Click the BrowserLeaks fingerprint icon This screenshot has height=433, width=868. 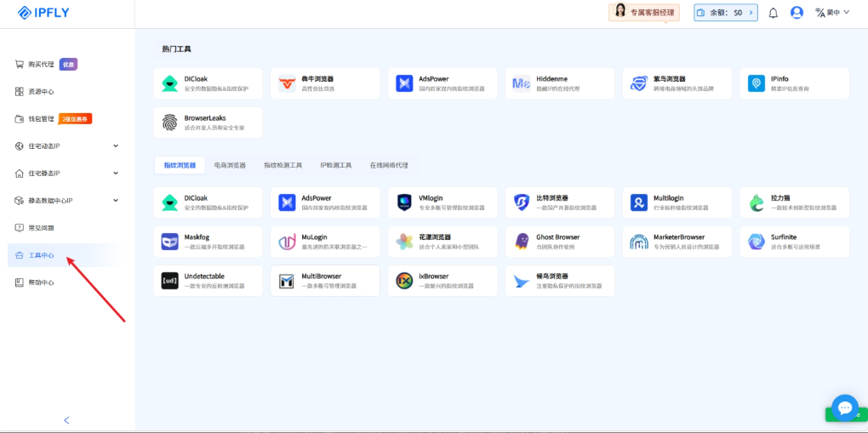tap(169, 122)
